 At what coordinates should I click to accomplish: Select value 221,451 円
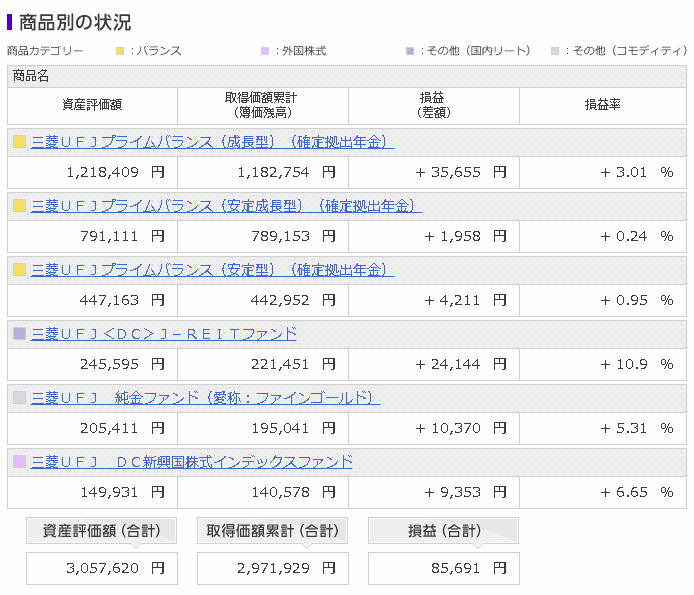[x=293, y=364]
